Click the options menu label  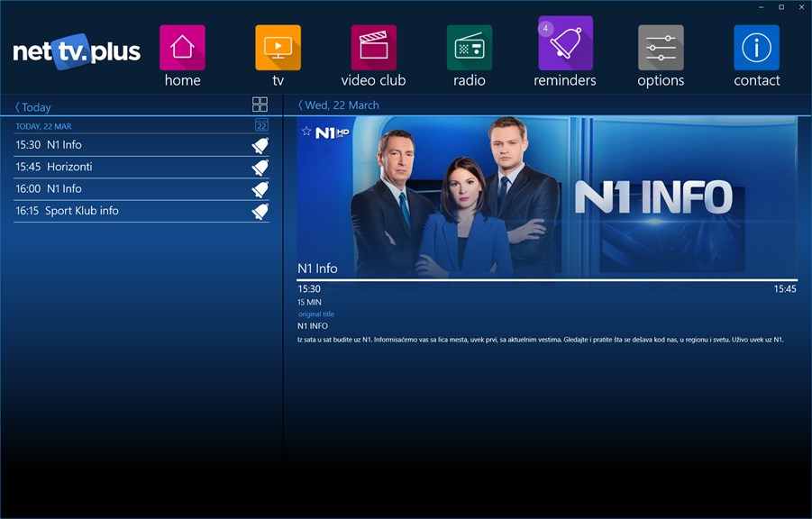661,81
